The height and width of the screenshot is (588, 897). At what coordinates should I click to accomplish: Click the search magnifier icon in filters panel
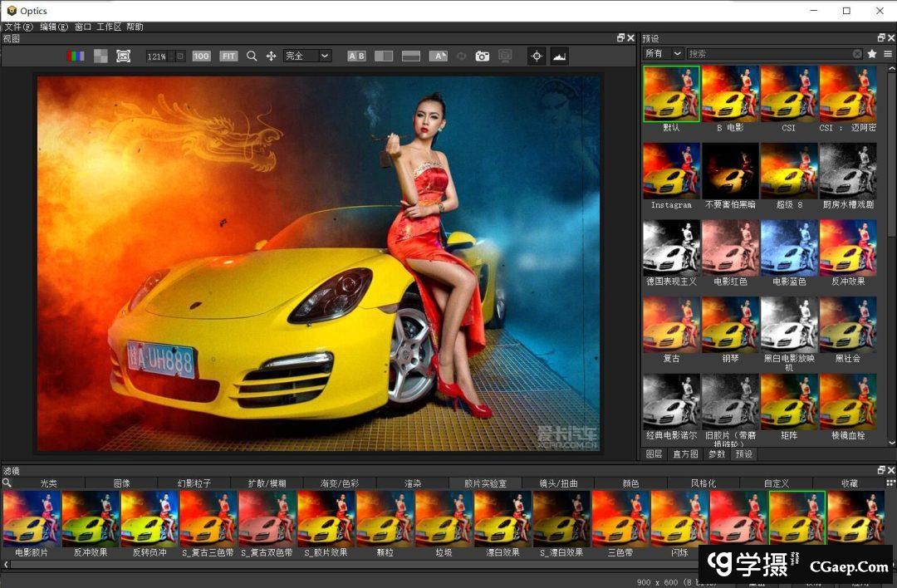7,483
